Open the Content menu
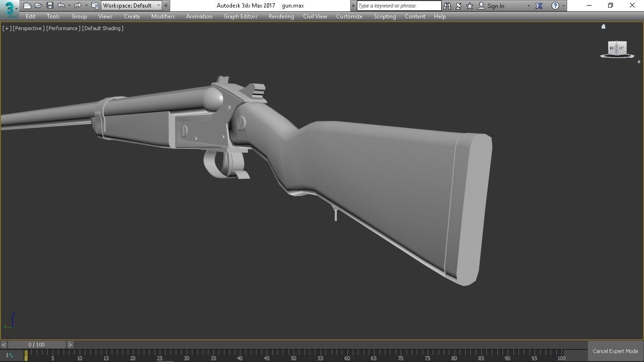644x362 pixels. click(415, 16)
